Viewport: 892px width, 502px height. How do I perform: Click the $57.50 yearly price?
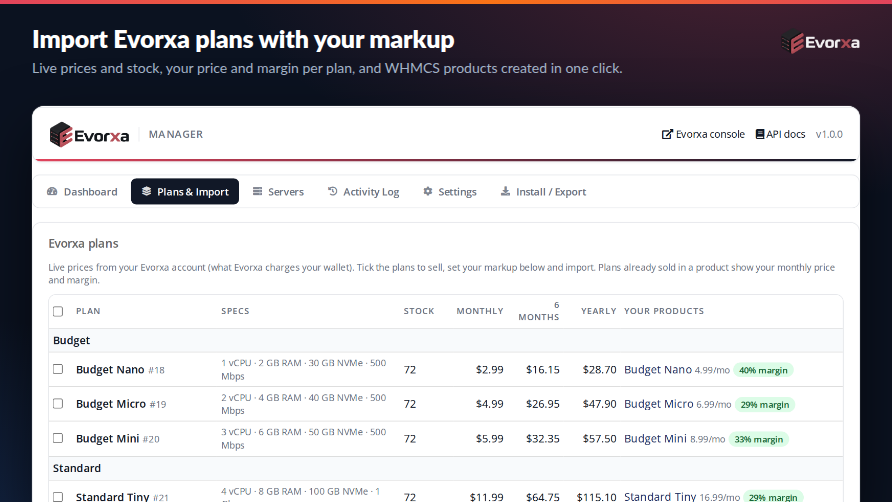[x=599, y=439]
